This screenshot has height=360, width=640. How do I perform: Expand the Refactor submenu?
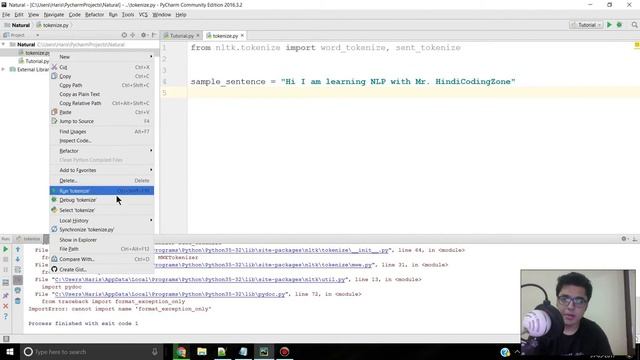(x=102, y=151)
